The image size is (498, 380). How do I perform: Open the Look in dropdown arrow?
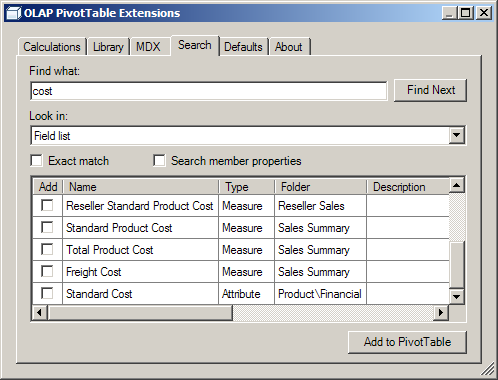click(x=456, y=135)
